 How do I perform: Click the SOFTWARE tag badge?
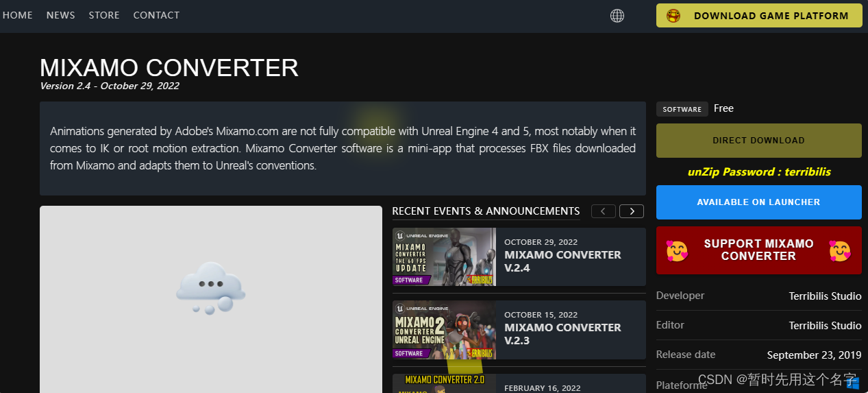[682, 109]
